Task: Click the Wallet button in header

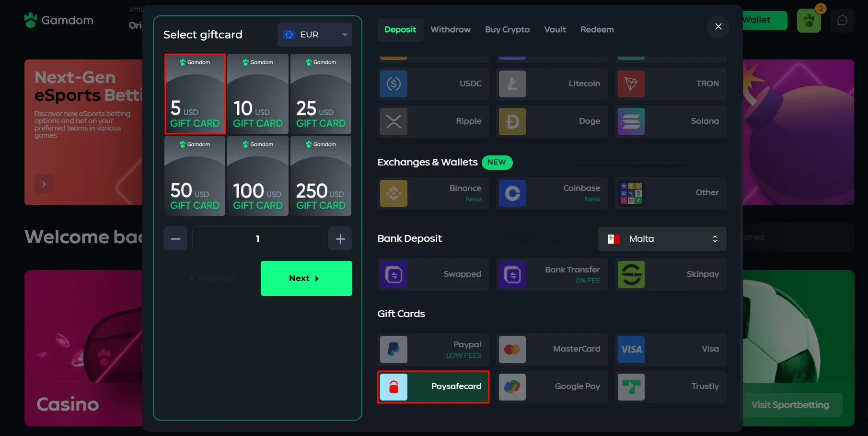Action: click(x=764, y=20)
